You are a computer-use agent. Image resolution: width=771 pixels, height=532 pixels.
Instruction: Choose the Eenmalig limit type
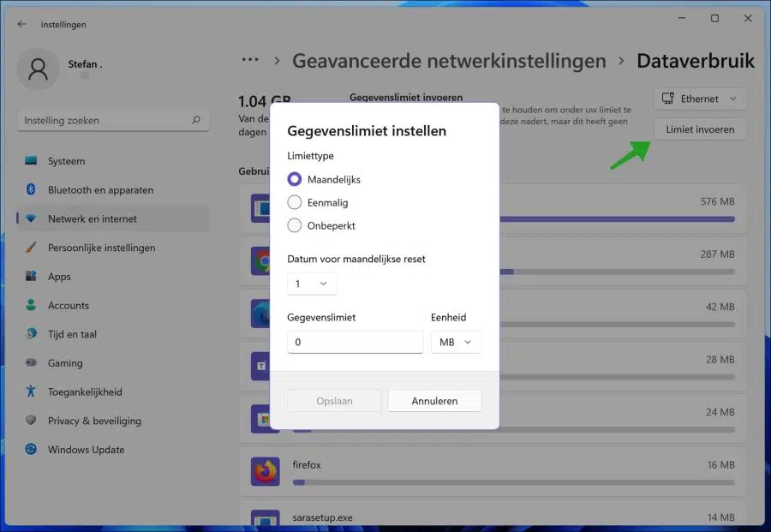click(x=295, y=202)
